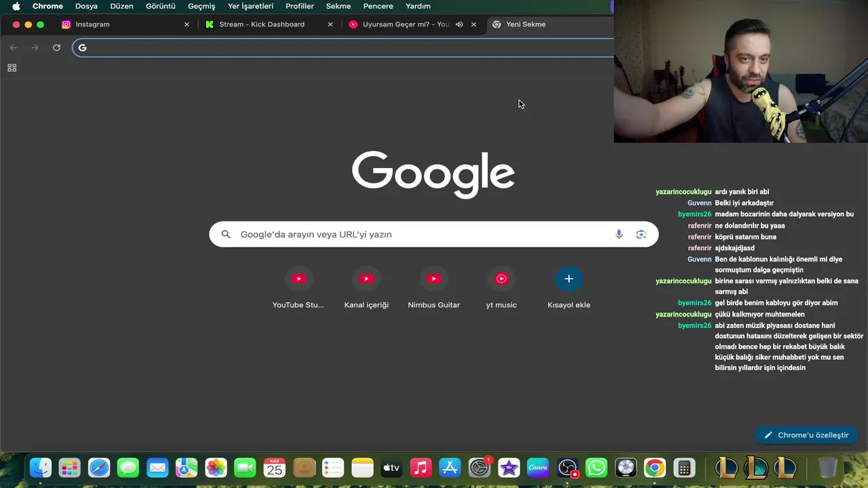Screen dimensions: 868x488
Task: Open Mail from the dock
Action: tap(157, 468)
